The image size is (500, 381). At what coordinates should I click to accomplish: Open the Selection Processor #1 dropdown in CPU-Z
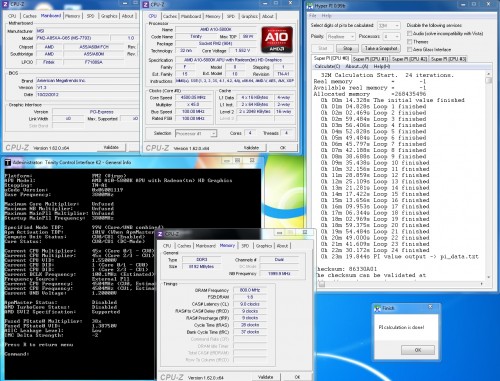pyautogui.click(x=196, y=133)
